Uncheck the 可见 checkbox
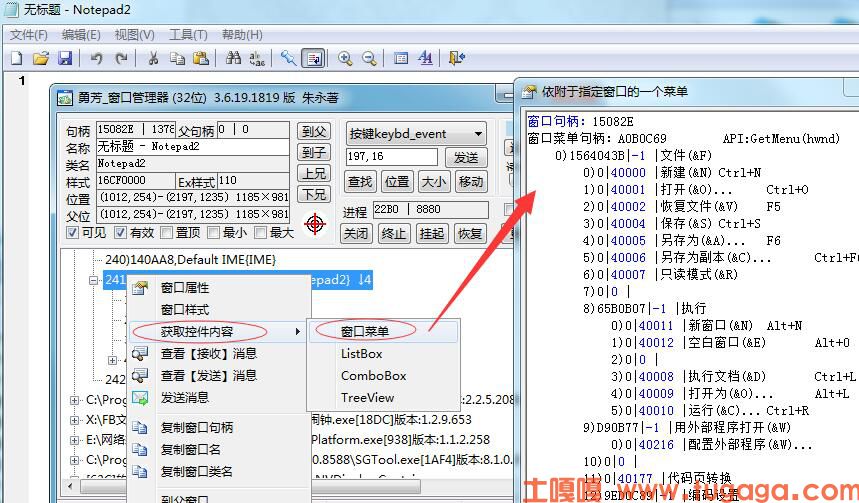The height and width of the screenshot is (503, 859). pos(72,232)
